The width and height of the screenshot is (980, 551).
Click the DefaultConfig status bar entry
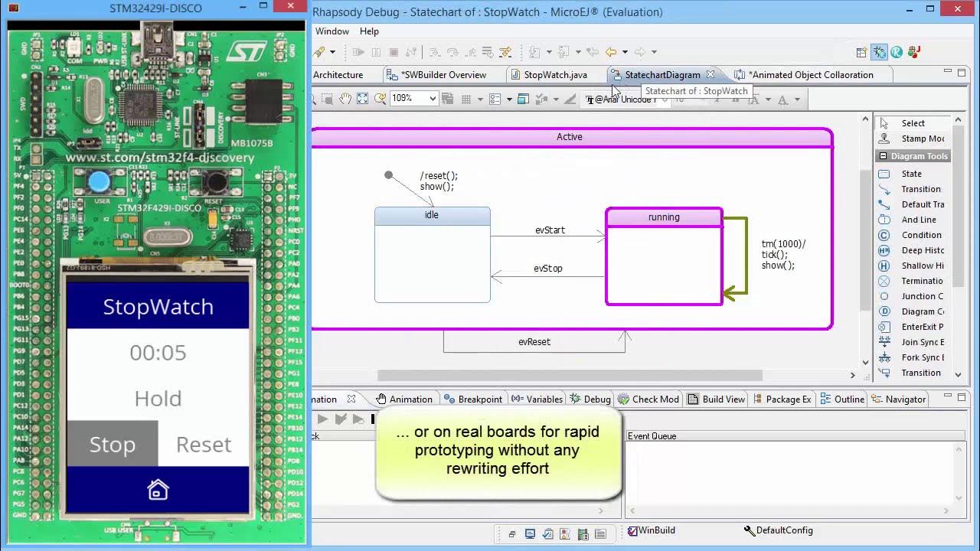click(x=778, y=530)
